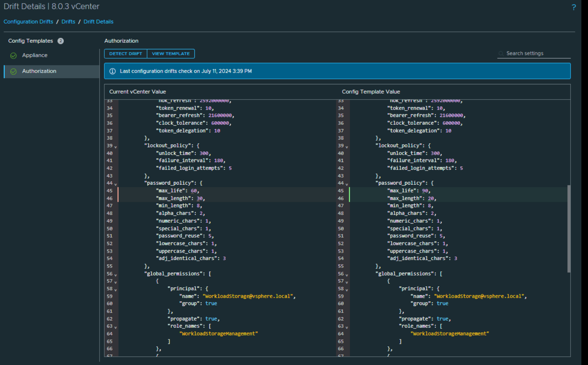The height and width of the screenshot is (365, 588).
Task: Click the search magnifier icon
Action: point(501,54)
